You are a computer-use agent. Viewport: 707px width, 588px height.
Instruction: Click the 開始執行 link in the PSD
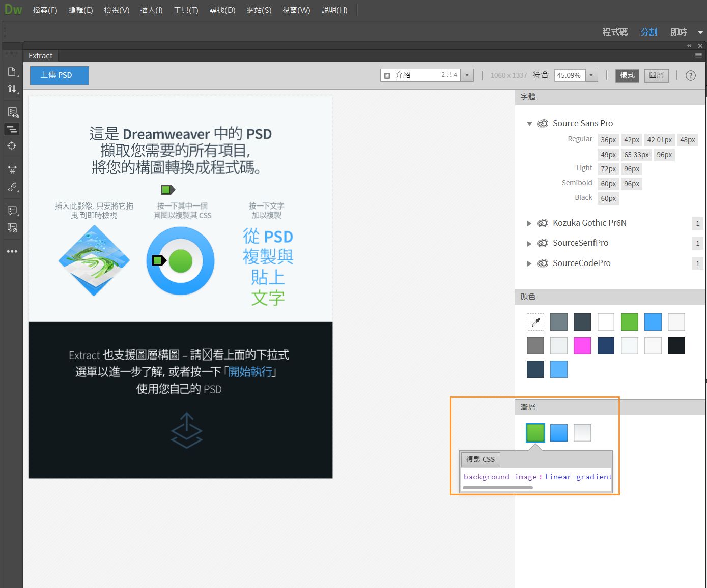click(x=250, y=372)
